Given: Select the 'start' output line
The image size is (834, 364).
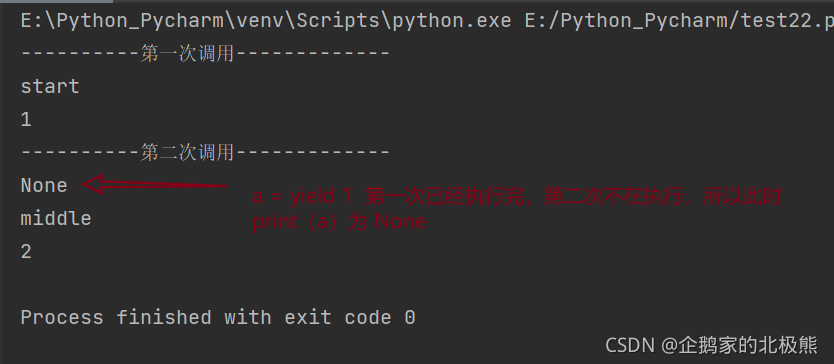Looking at the screenshot, I should coord(50,86).
